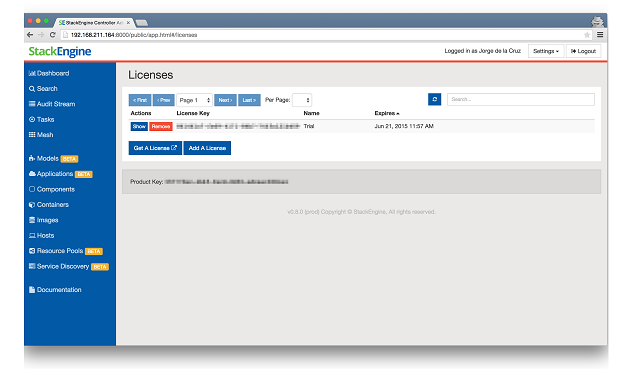The width and height of the screenshot is (630, 378).
Task: Click Add A License button
Action: click(207, 148)
